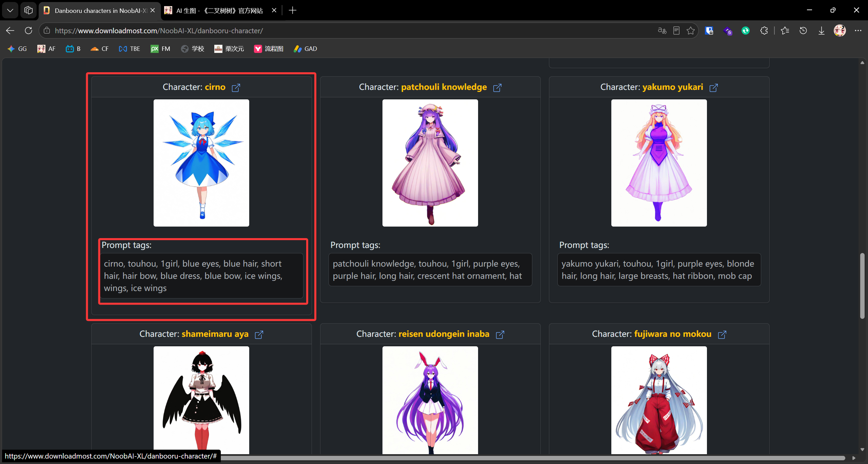Open the B bookmark

pos(73,49)
